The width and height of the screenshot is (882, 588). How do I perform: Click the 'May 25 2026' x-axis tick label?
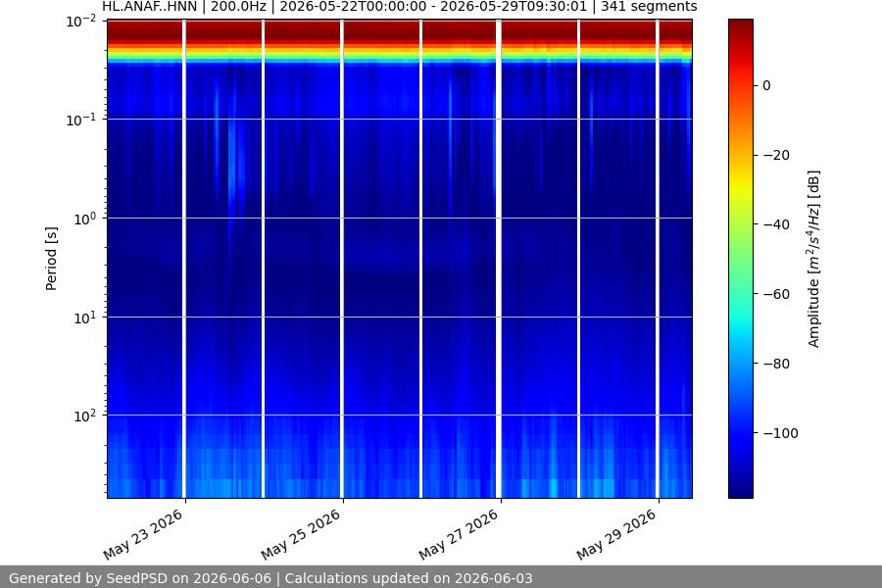(301, 534)
